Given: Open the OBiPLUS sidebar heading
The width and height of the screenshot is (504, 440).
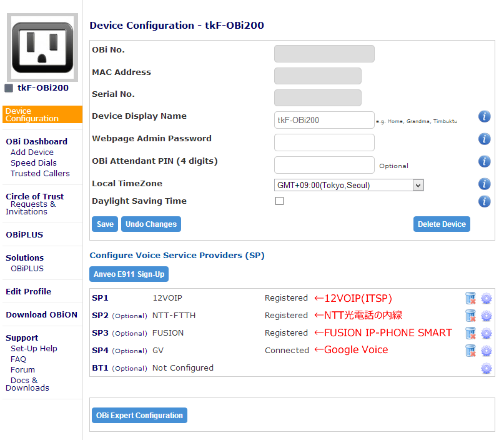Looking at the screenshot, I should pos(24,235).
